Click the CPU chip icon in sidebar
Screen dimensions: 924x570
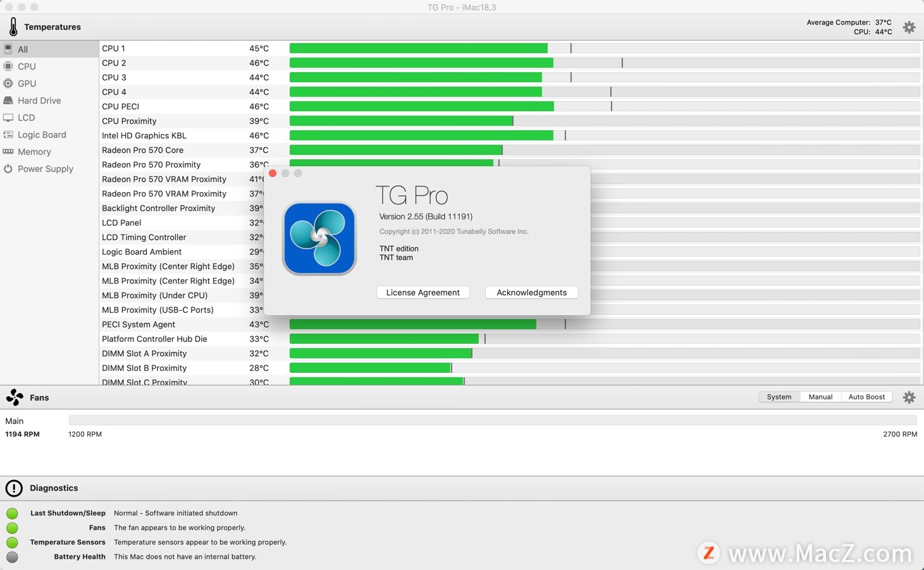click(8, 66)
